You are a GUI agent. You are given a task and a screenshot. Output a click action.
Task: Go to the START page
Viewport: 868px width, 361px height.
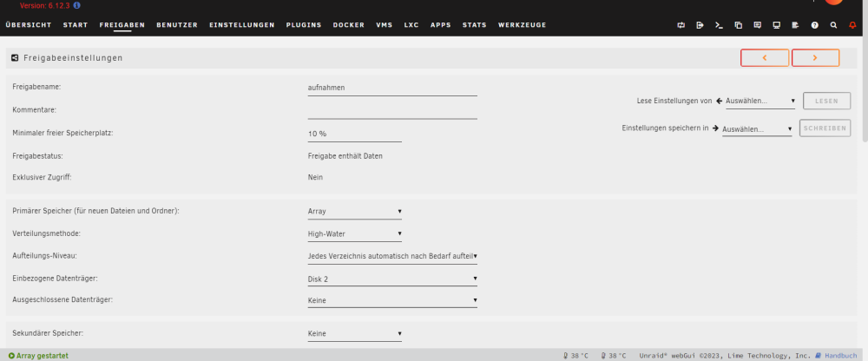tap(76, 25)
